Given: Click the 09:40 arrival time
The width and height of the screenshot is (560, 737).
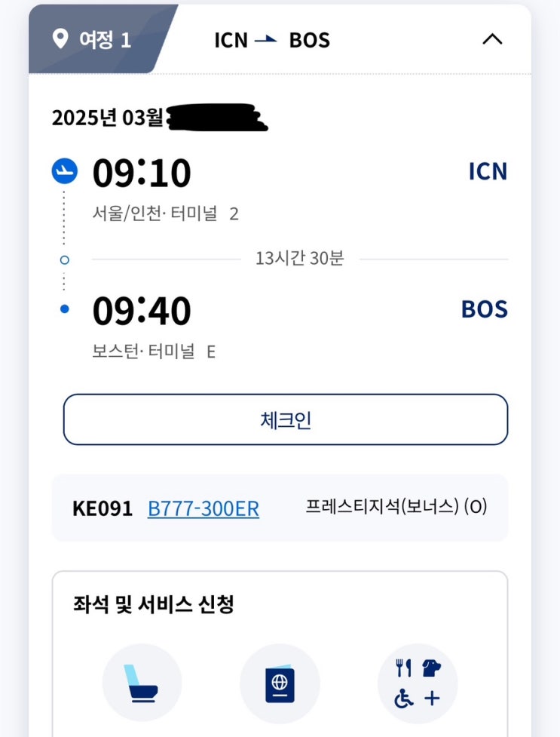Looking at the screenshot, I should (x=142, y=311).
